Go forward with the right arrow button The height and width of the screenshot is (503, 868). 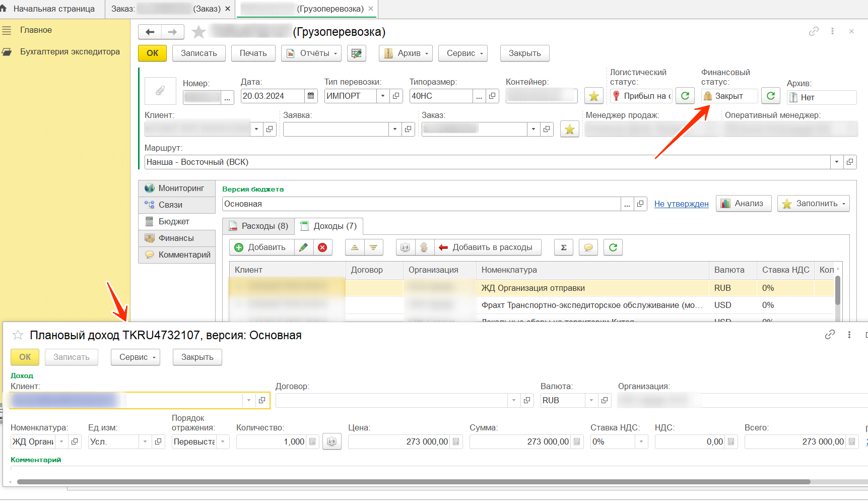[x=172, y=32]
